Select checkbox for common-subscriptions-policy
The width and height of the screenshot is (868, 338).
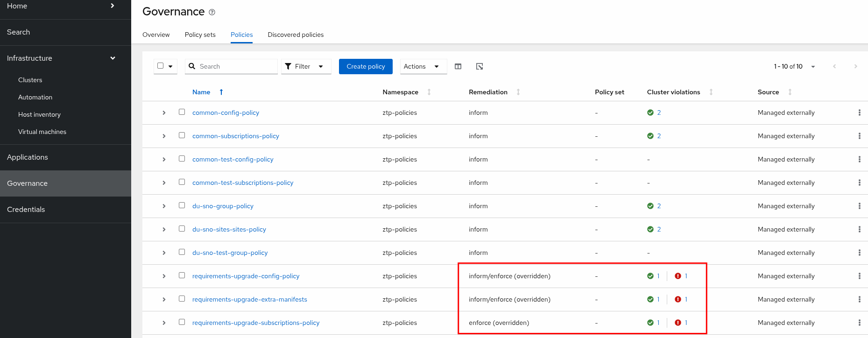point(182,135)
